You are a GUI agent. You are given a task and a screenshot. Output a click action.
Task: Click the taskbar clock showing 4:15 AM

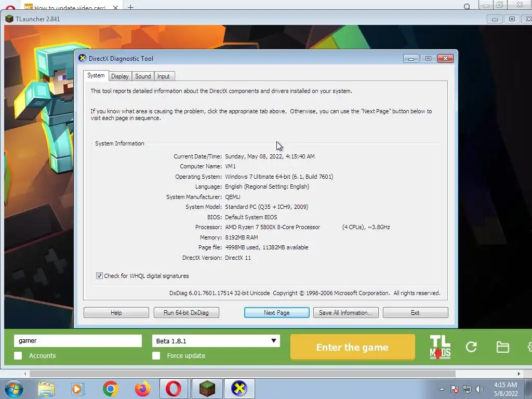[506, 389]
